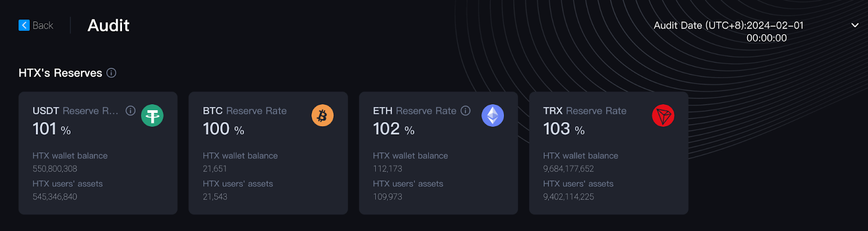
Task: Select the BTC Reserve Rate label
Action: tap(245, 111)
